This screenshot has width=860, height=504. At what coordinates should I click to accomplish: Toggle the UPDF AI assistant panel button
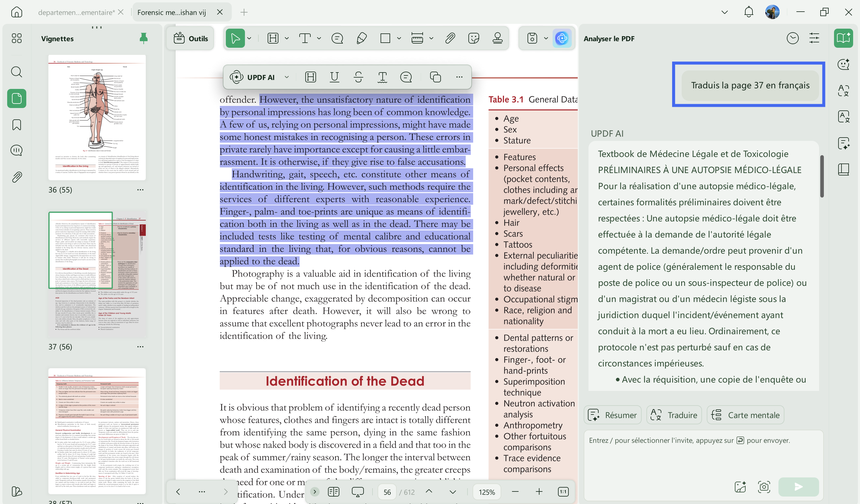pos(562,38)
